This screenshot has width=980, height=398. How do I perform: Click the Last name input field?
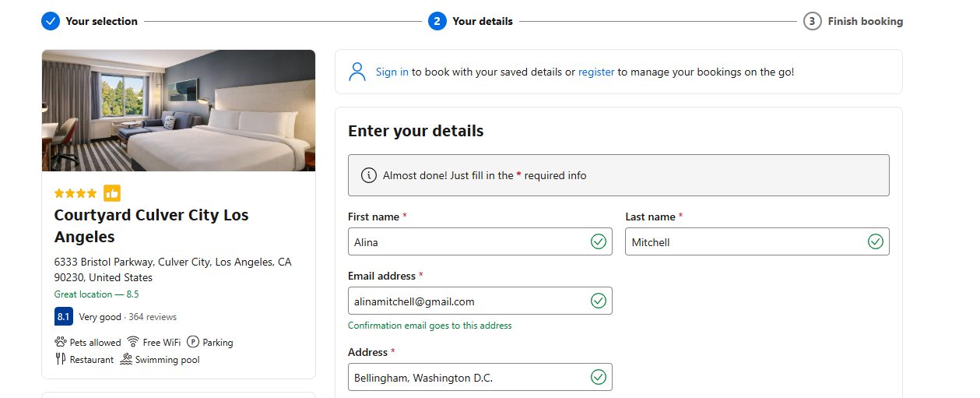point(757,241)
